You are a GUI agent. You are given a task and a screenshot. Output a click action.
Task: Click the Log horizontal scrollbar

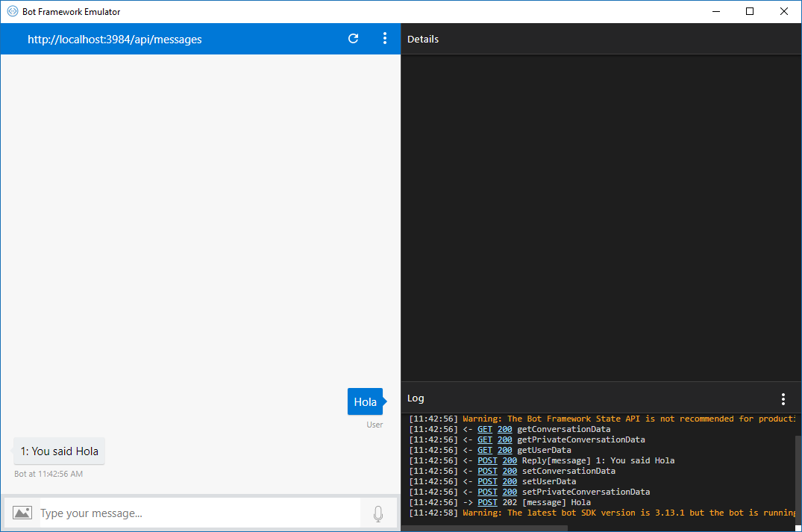tap(484, 528)
